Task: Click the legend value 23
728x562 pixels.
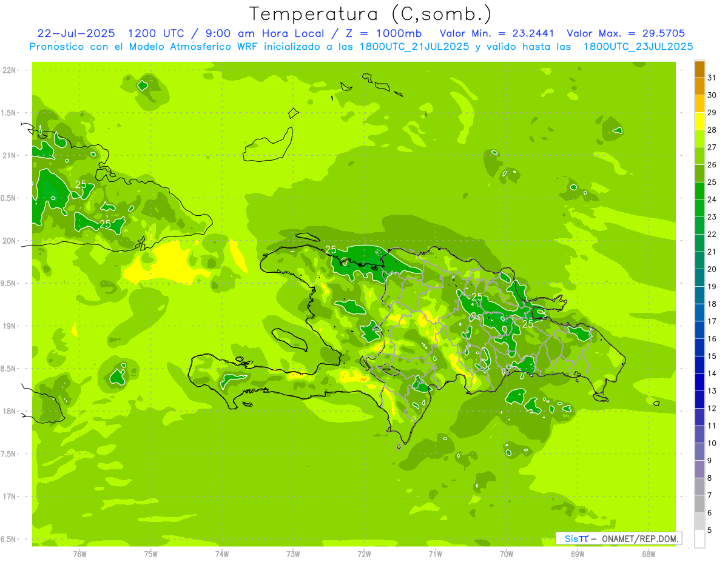Action: 712,216
